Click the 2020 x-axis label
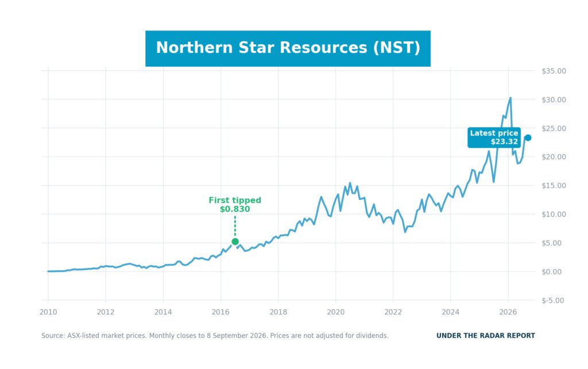The image size is (588, 369). coord(335,312)
